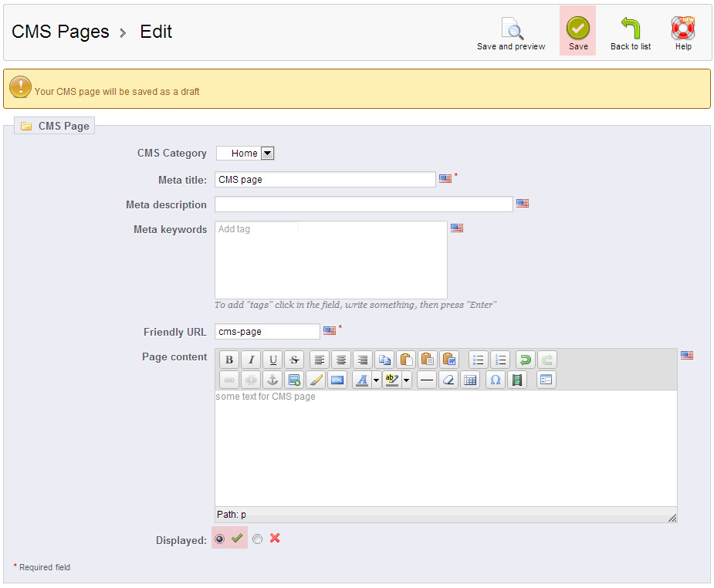714x588 pixels.
Task: Apply the text color swatch button
Action: (x=361, y=380)
